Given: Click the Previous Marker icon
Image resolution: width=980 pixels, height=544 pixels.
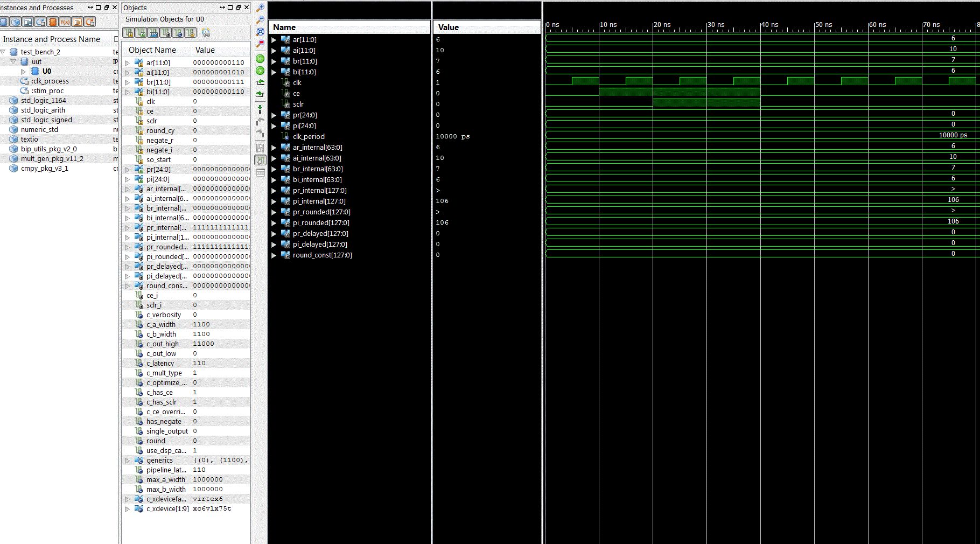Looking at the screenshot, I should point(260,121).
